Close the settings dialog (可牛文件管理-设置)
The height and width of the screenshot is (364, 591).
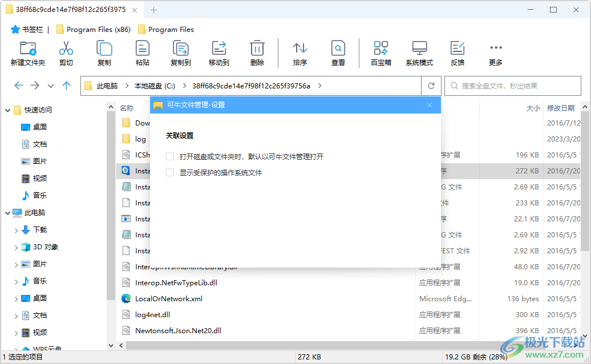[430, 105]
